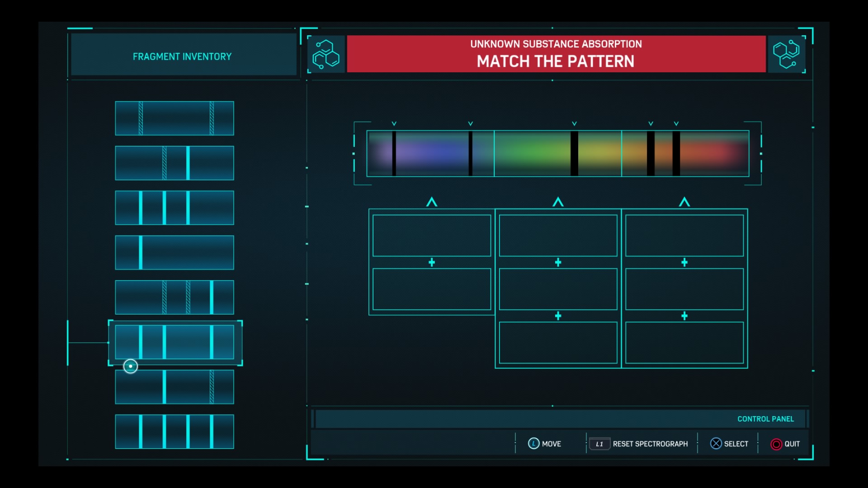Image resolution: width=868 pixels, height=488 pixels.
Task: Click the plus sign in the left slot column
Action: pyautogui.click(x=432, y=263)
